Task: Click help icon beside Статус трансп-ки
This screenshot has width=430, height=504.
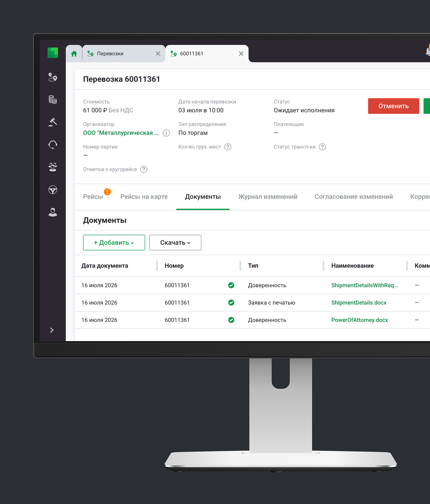Action: (323, 147)
